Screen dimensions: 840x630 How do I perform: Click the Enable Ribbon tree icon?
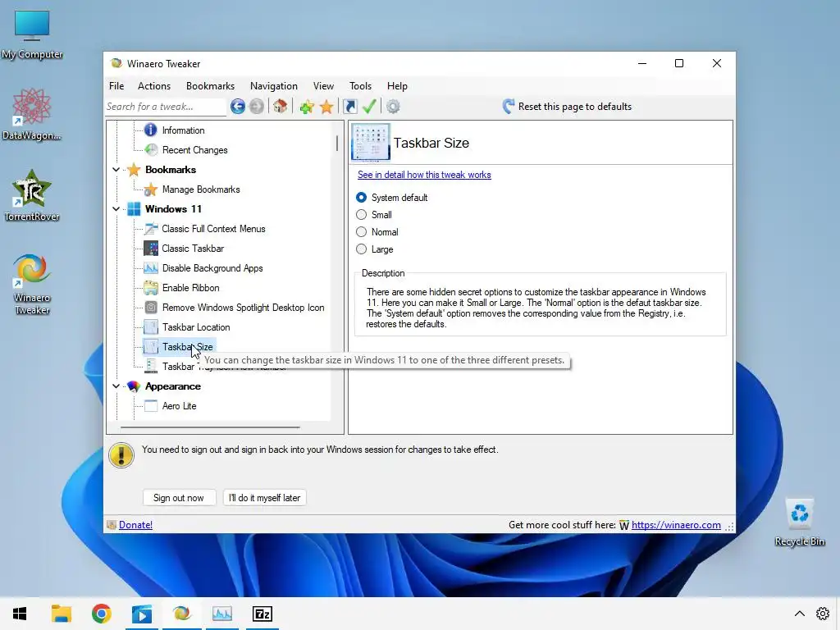click(x=151, y=288)
